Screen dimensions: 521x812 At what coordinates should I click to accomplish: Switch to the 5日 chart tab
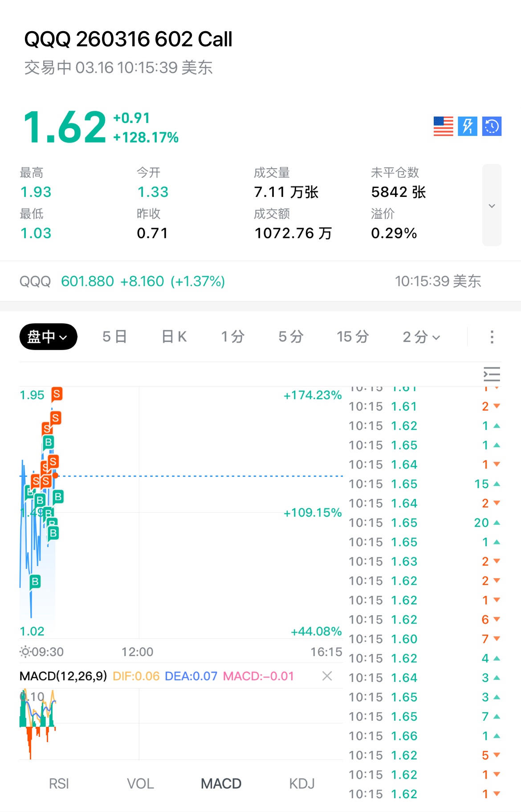(x=114, y=337)
